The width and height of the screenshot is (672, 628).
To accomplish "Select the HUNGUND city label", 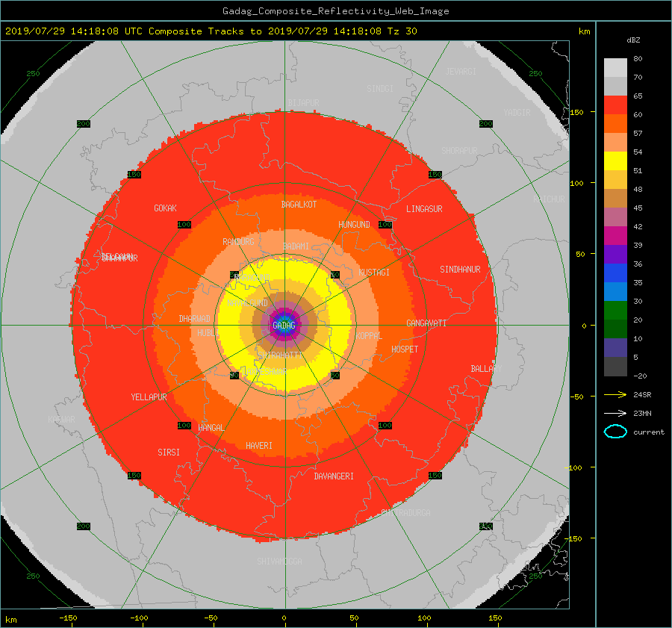I will (x=354, y=225).
